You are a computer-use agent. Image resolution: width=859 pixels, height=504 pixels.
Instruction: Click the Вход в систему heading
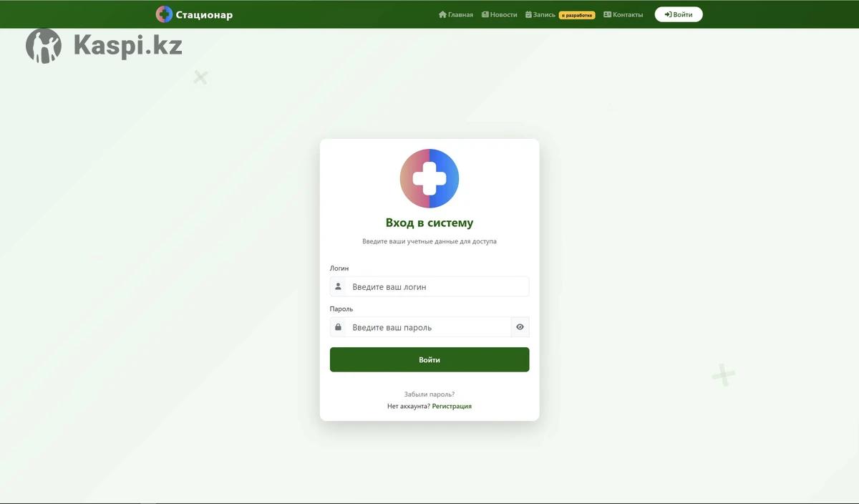pos(429,223)
